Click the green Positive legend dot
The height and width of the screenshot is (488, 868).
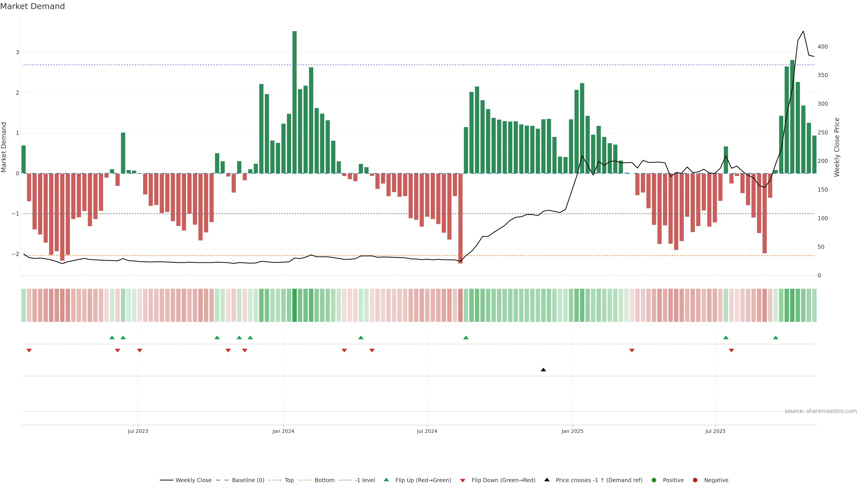point(654,480)
